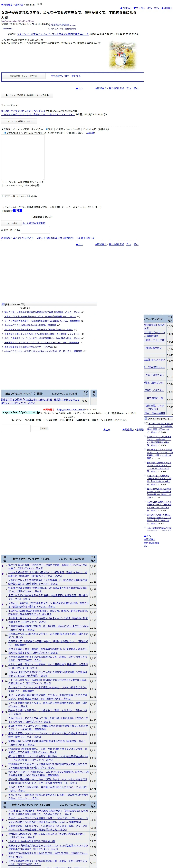Open 7日間 ranking rank 10 石丸伸二から感じる耐えがたい

[x=48, y=636]
